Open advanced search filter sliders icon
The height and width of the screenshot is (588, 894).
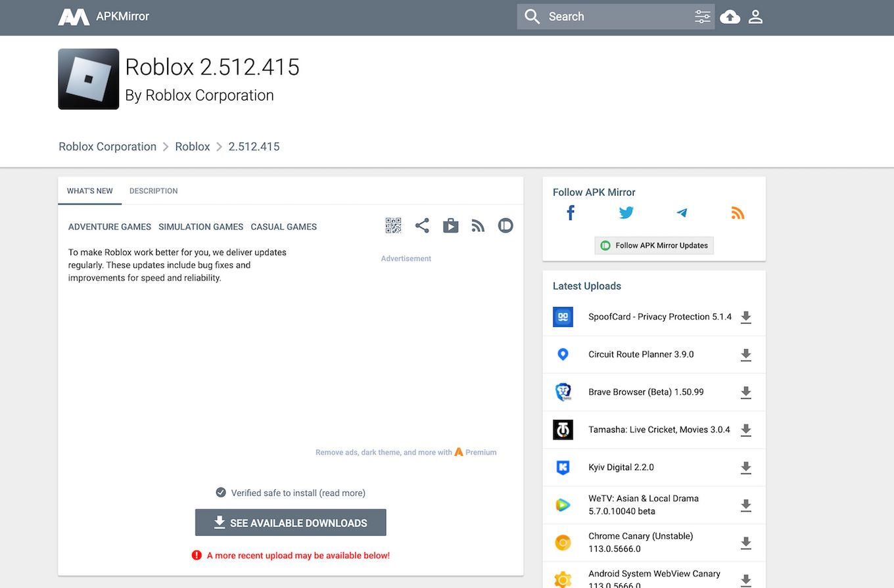(703, 17)
